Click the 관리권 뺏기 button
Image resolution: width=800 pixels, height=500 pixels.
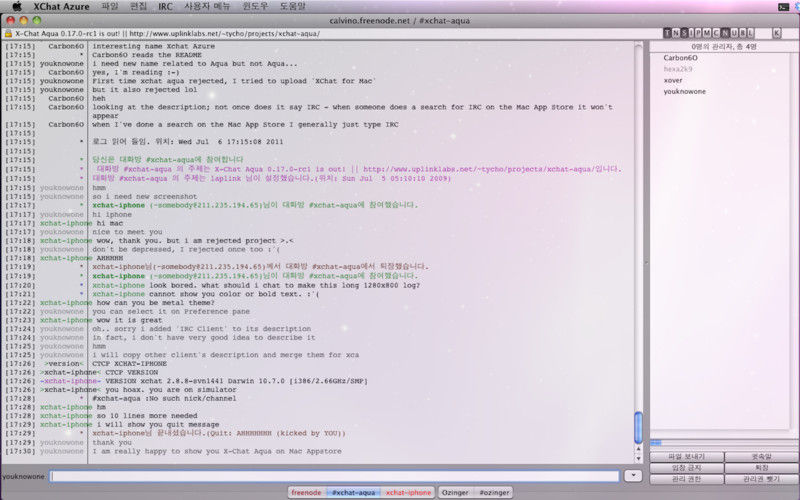[x=762, y=479]
